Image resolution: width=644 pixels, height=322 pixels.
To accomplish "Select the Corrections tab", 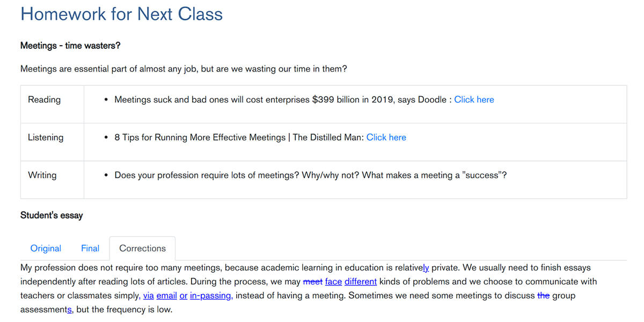I will click(142, 248).
